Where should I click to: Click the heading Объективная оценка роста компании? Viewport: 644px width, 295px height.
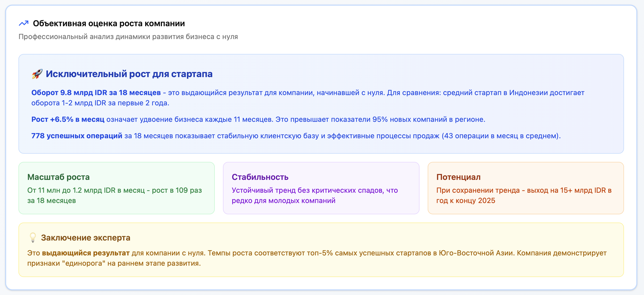pyautogui.click(x=109, y=23)
